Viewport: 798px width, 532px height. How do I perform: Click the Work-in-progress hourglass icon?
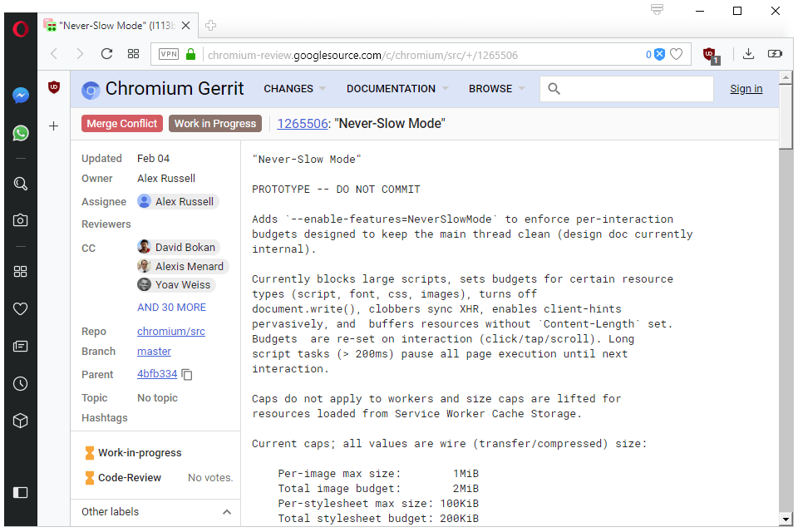(90, 452)
